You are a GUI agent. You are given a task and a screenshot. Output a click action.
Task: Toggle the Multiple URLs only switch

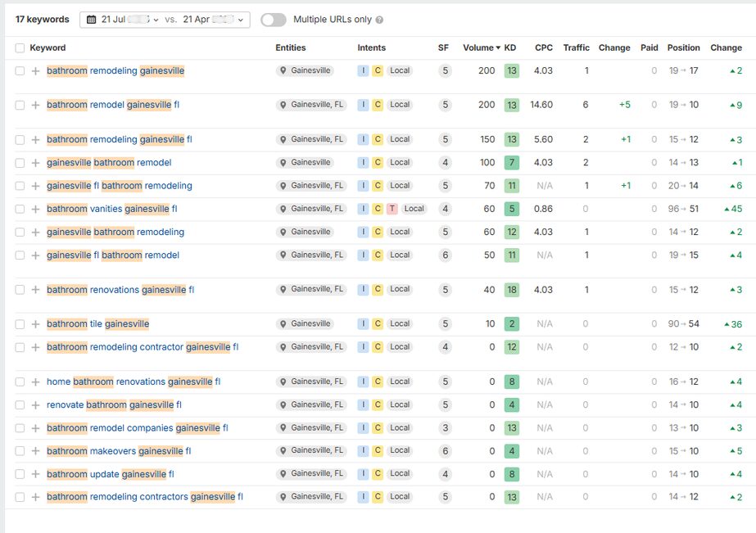click(x=274, y=20)
